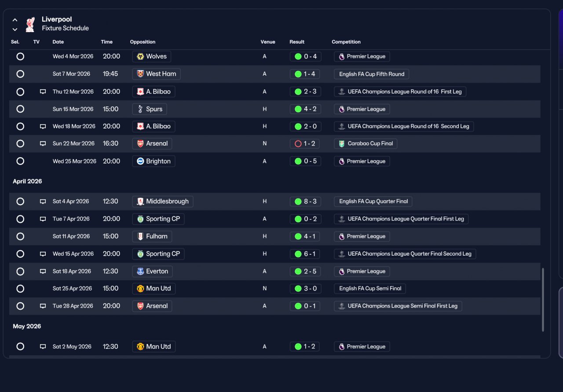
Task: Sort fixtures by the Date column header
Action: [58, 42]
